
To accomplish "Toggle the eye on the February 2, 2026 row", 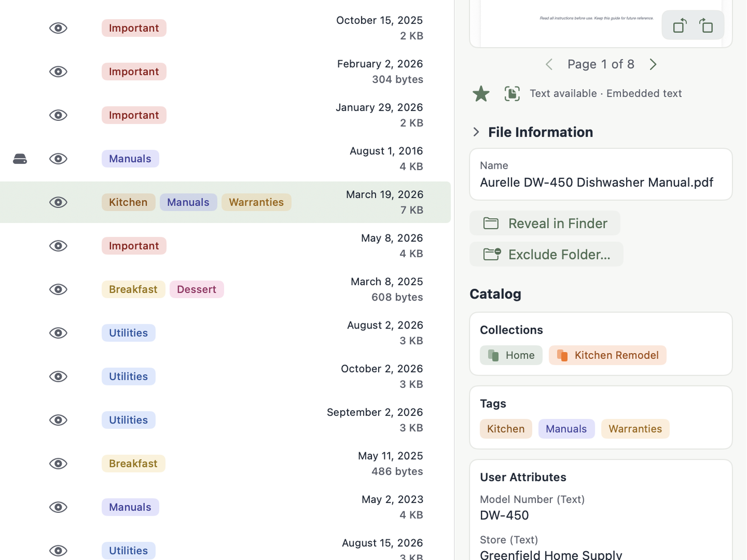I will pyautogui.click(x=58, y=72).
